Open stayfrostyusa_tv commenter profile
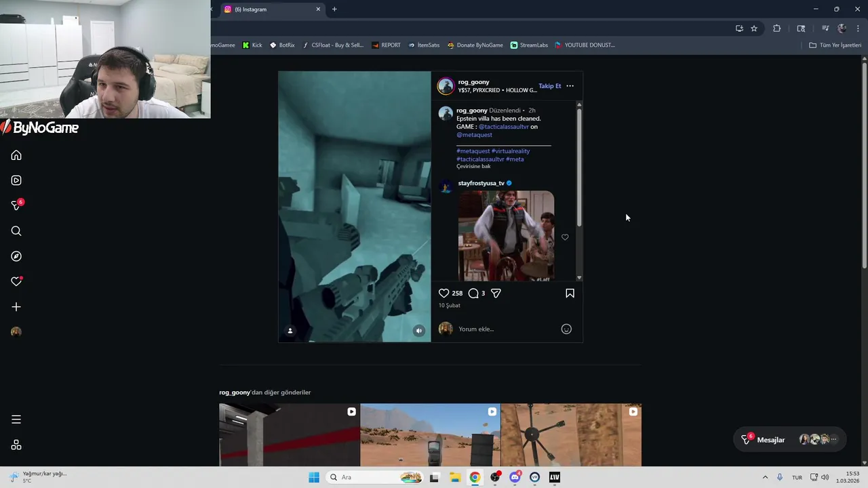This screenshot has width=868, height=488. (x=481, y=183)
